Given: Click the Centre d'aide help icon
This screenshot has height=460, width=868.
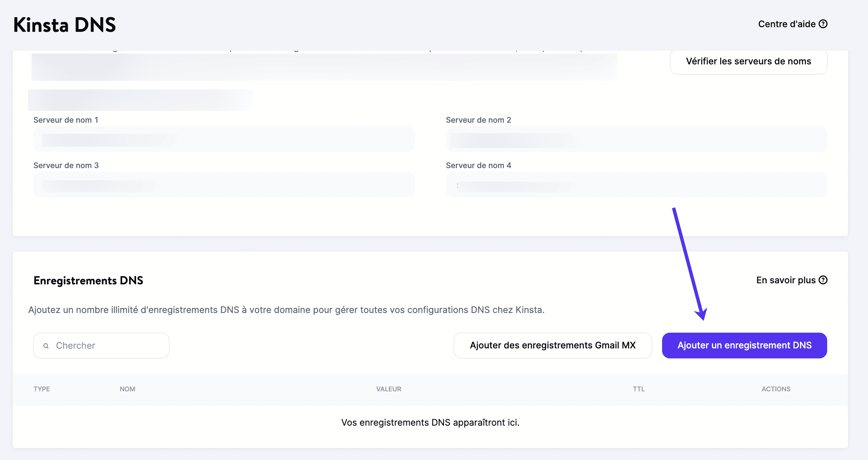Looking at the screenshot, I should coord(823,24).
